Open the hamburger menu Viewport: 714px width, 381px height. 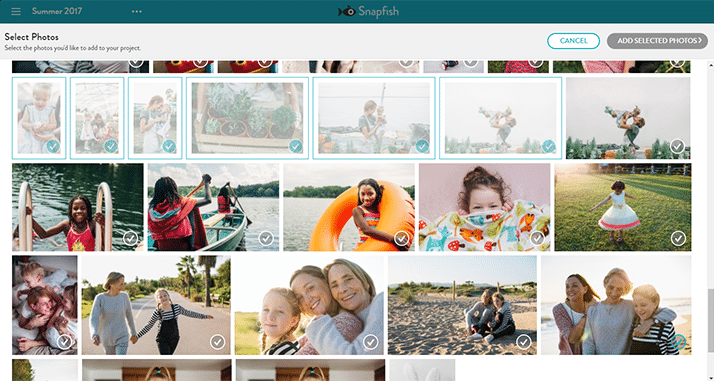click(16, 11)
